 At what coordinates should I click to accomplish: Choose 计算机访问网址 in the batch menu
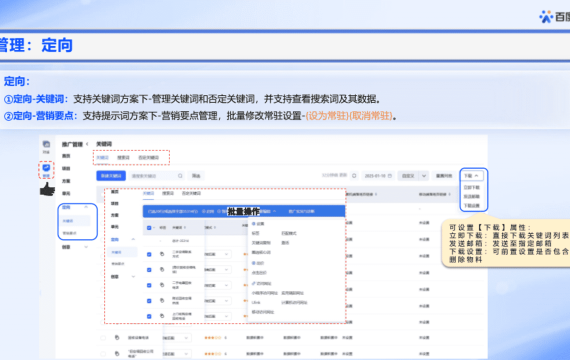[294, 303]
